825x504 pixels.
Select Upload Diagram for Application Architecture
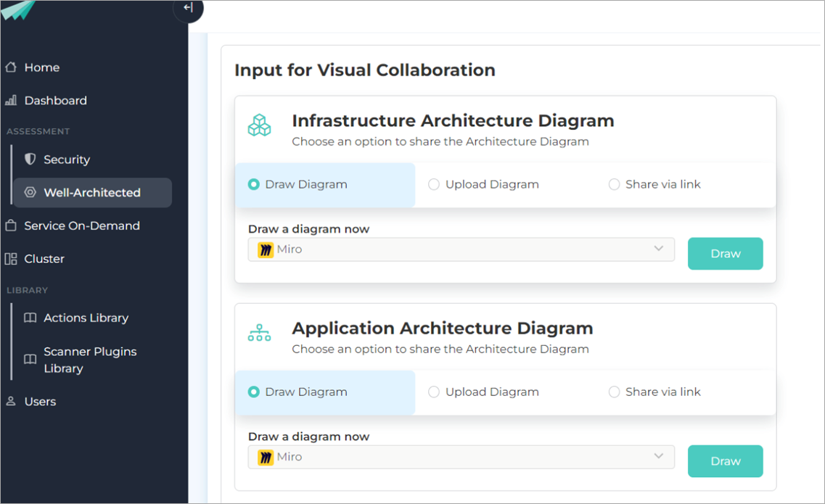pyautogui.click(x=434, y=392)
